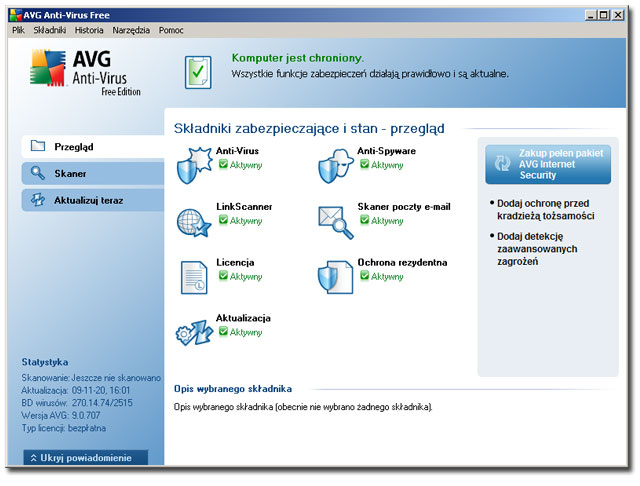The image size is (640, 486).
Task: Click Skaner poczty e-mail Aktywny check
Action: coord(364,220)
